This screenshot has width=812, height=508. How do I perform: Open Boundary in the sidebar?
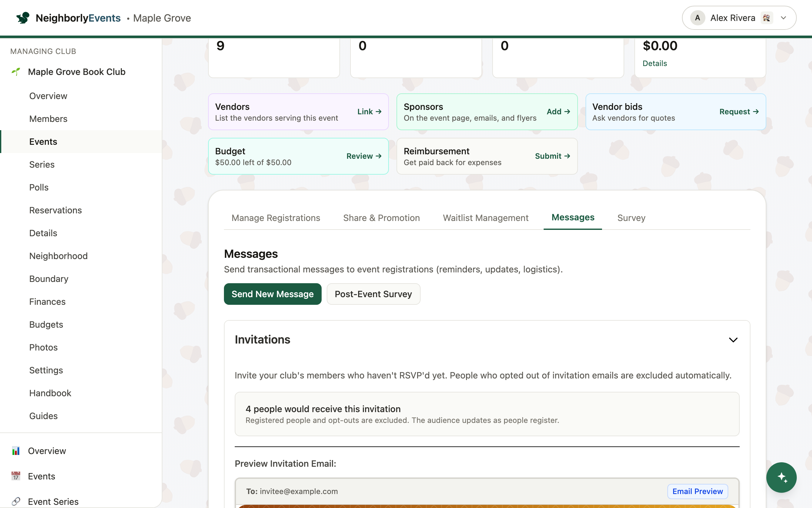pos(81,278)
